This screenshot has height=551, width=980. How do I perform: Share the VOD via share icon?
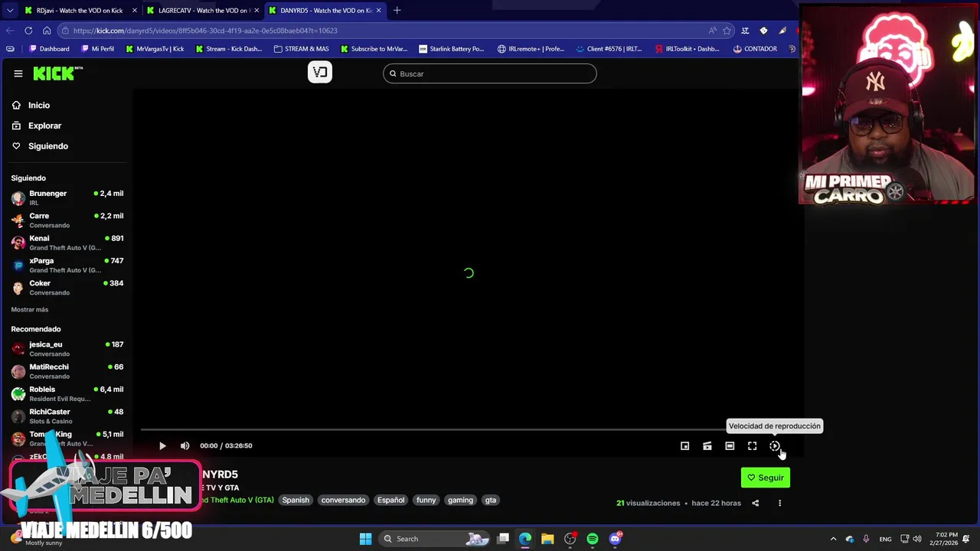(755, 503)
